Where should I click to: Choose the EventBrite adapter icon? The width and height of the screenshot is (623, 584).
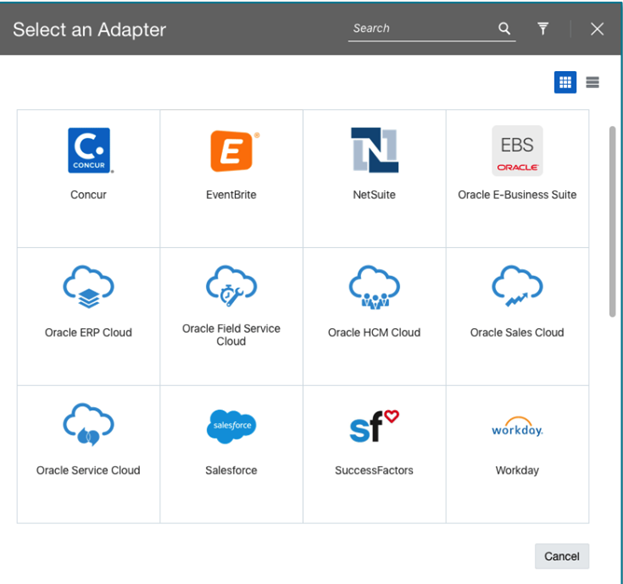click(x=231, y=151)
